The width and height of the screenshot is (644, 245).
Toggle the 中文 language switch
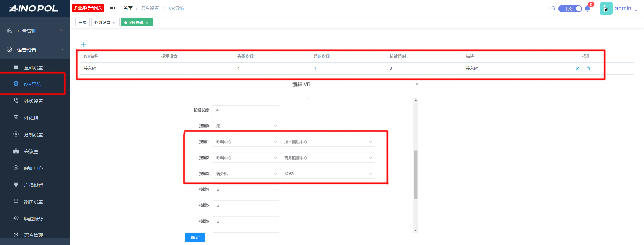570,9
